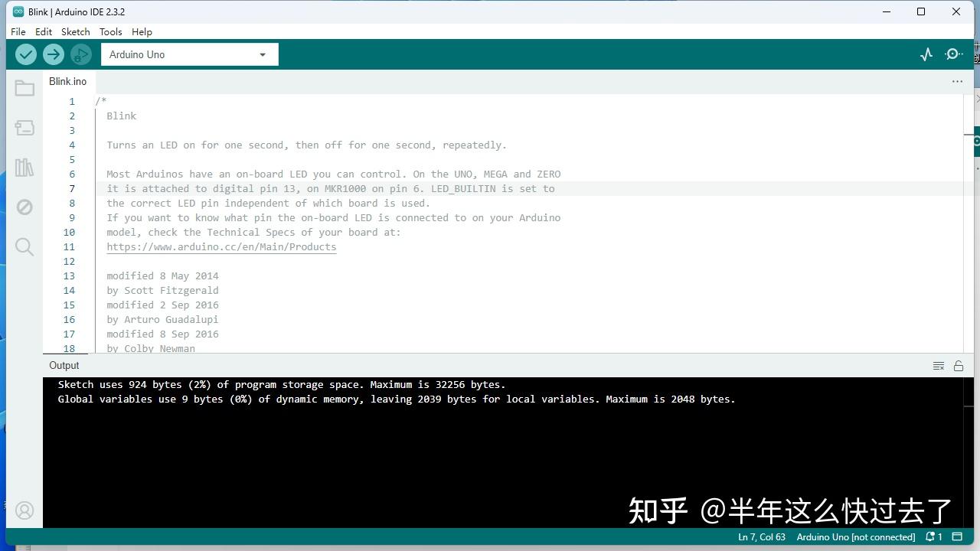
Task: Open the editor options menu with three dots
Action: (x=957, y=80)
